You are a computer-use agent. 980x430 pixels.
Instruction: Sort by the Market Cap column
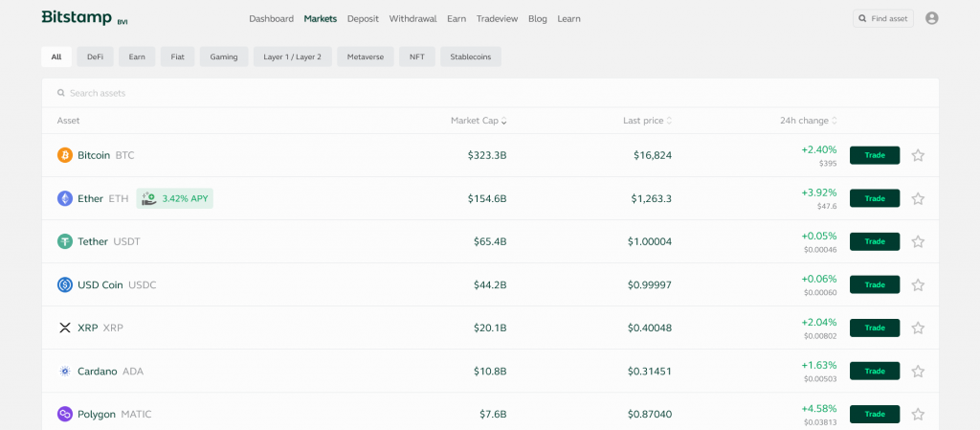pyautogui.click(x=479, y=121)
